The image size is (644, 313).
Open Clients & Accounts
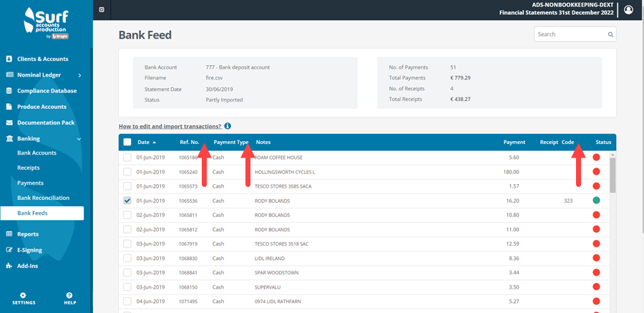pos(43,59)
